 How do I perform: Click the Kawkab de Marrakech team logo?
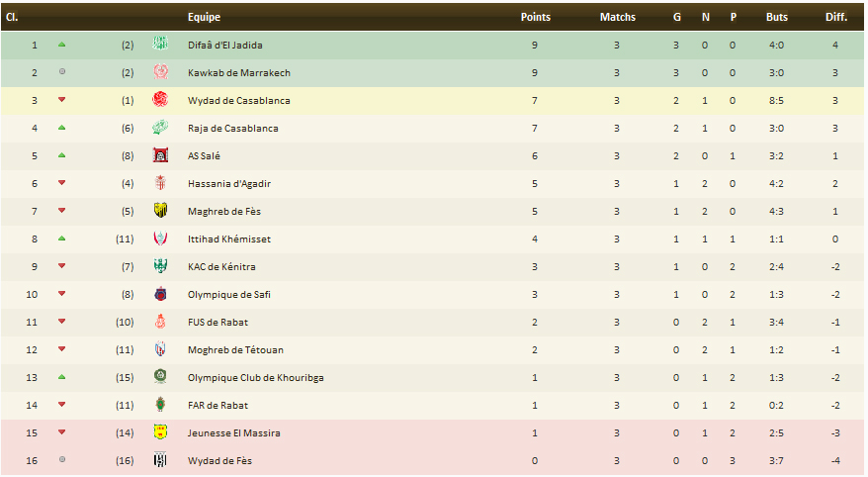[160, 72]
